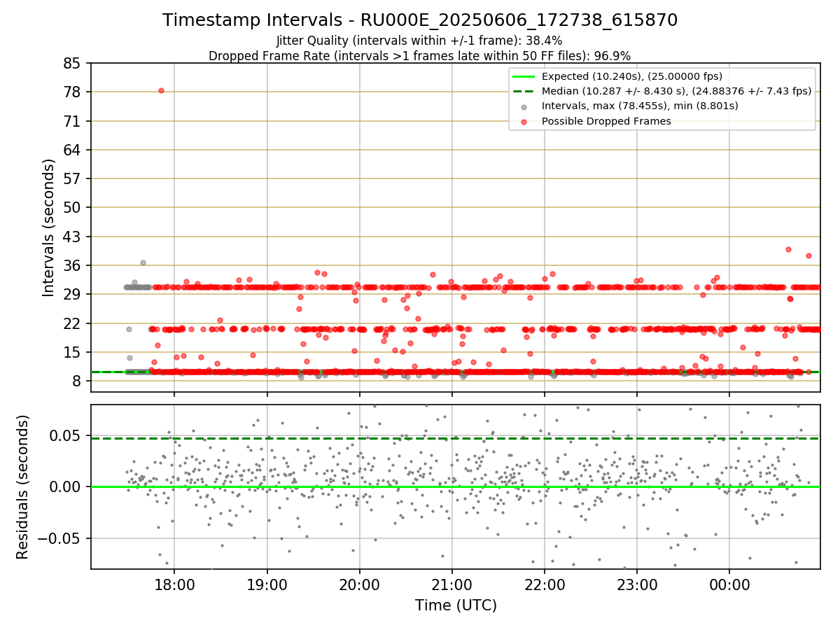Click the 36 y-axis tick label
The width and height of the screenshot is (840, 630).
[x=71, y=265]
